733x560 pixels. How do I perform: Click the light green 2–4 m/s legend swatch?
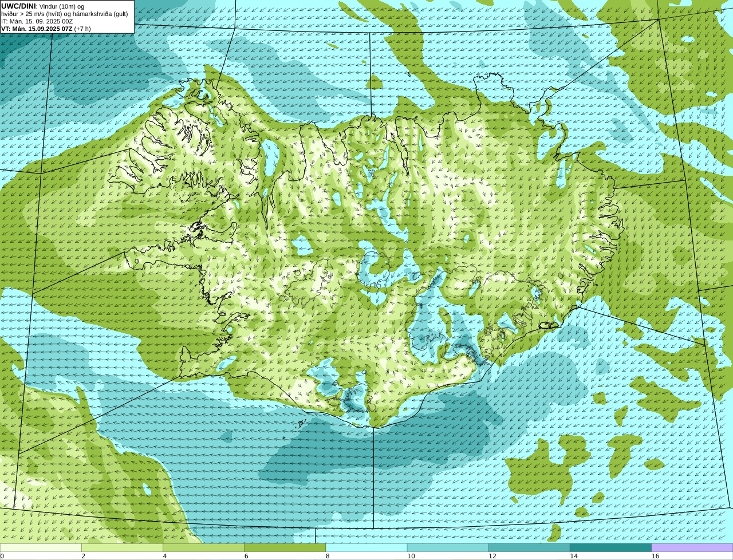(122, 548)
